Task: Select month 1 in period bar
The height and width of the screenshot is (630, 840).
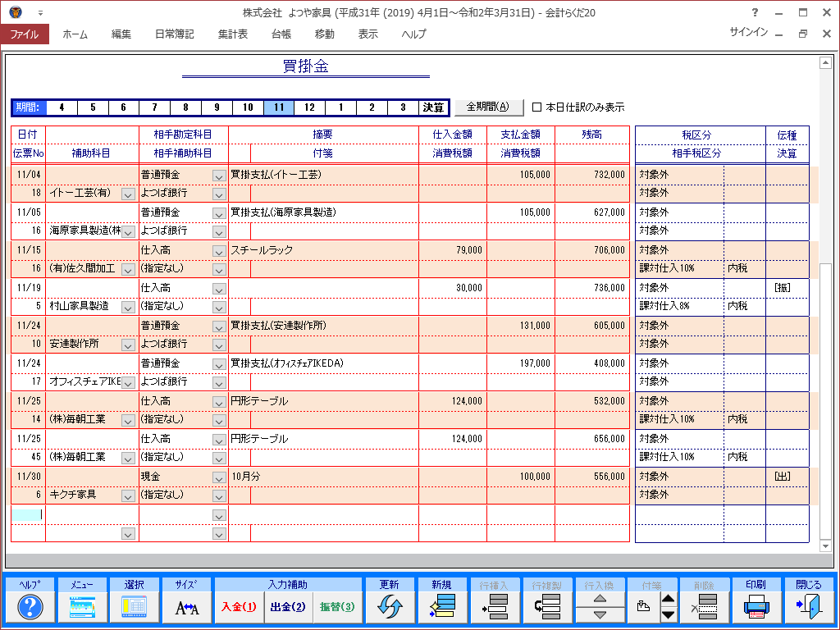Action: [x=340, y=107]
